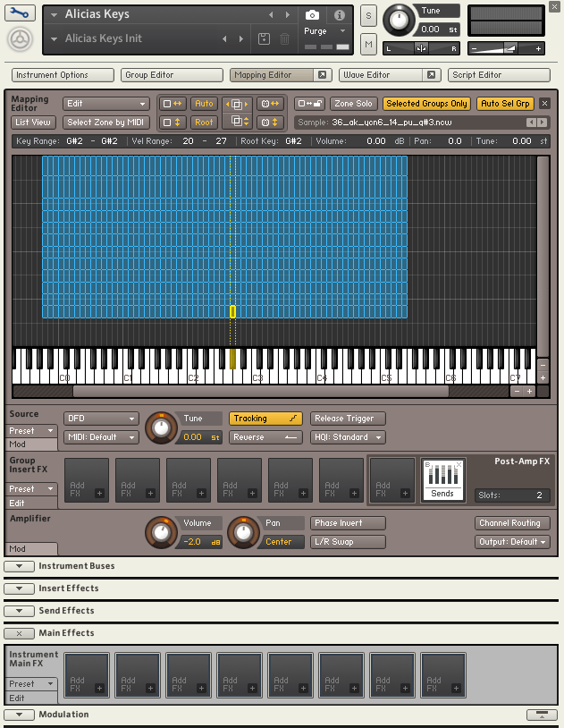
Task: Expand the Insert Effects section
Action: point(19,588)
